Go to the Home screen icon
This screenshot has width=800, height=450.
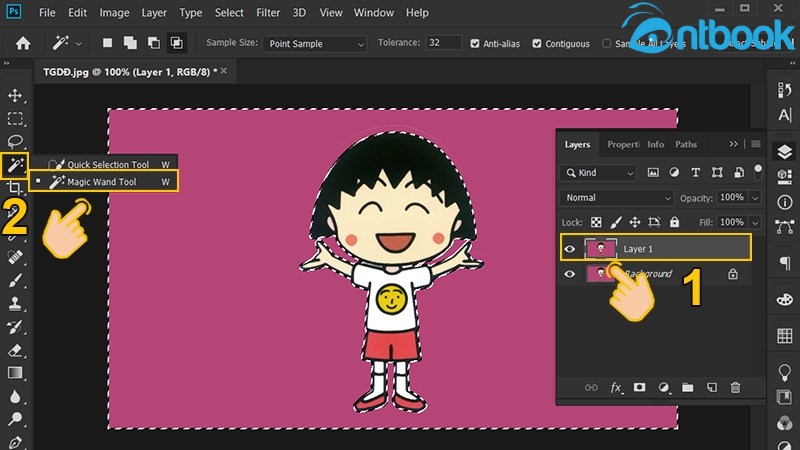click(x=22, y=43)
